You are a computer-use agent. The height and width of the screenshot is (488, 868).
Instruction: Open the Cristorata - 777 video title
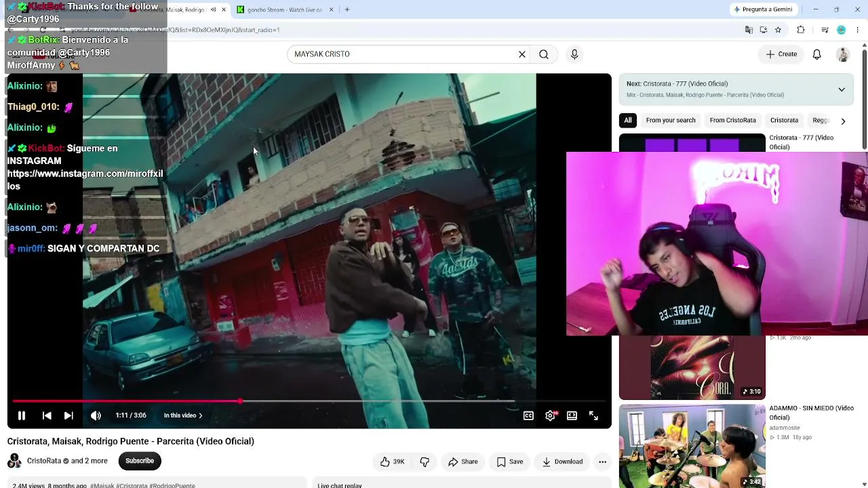[801, 142]
